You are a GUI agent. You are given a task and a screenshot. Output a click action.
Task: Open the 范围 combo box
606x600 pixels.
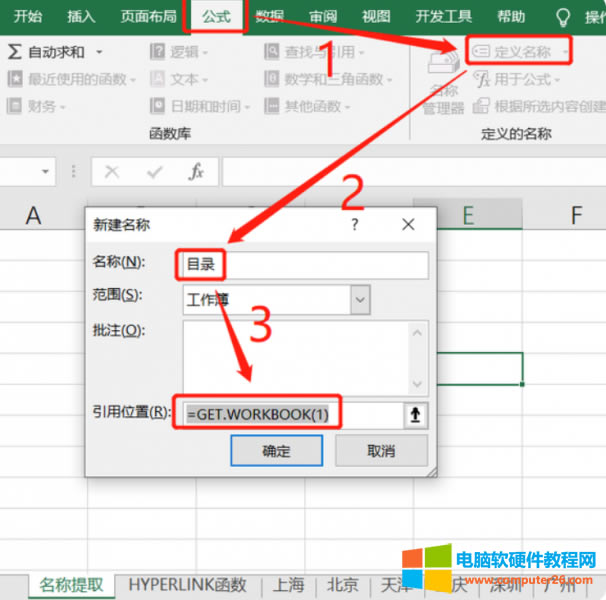click(276, 300)
